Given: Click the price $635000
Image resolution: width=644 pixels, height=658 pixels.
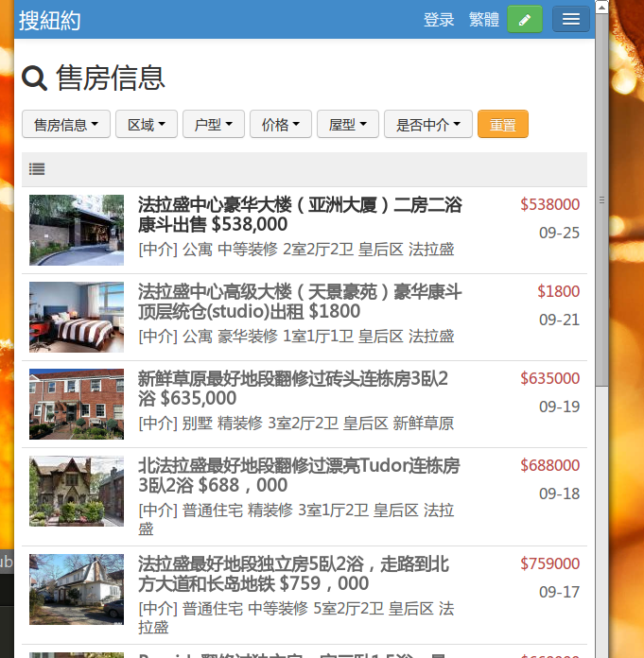Looking at the screenshot, I should [x=550, y=378].
